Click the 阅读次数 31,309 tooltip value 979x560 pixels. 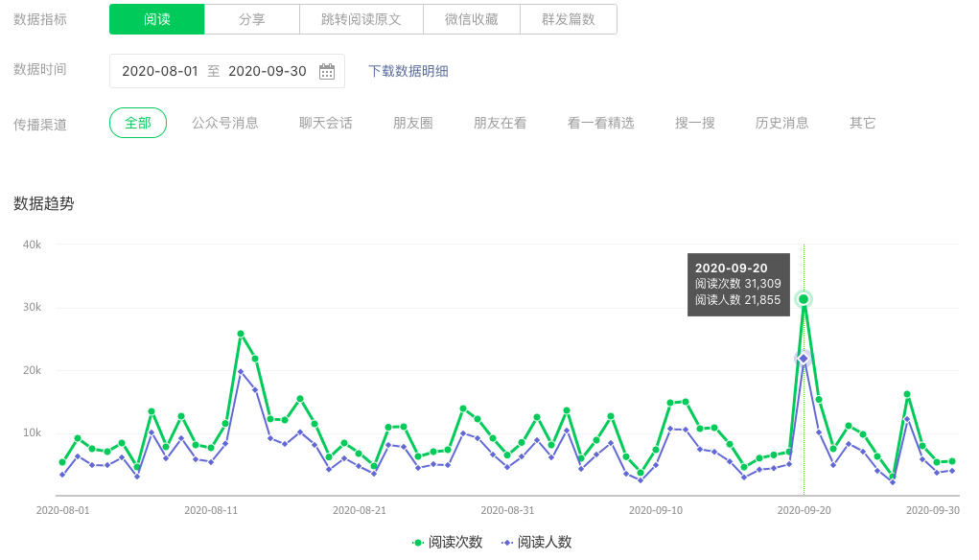(x=738, y=284)
